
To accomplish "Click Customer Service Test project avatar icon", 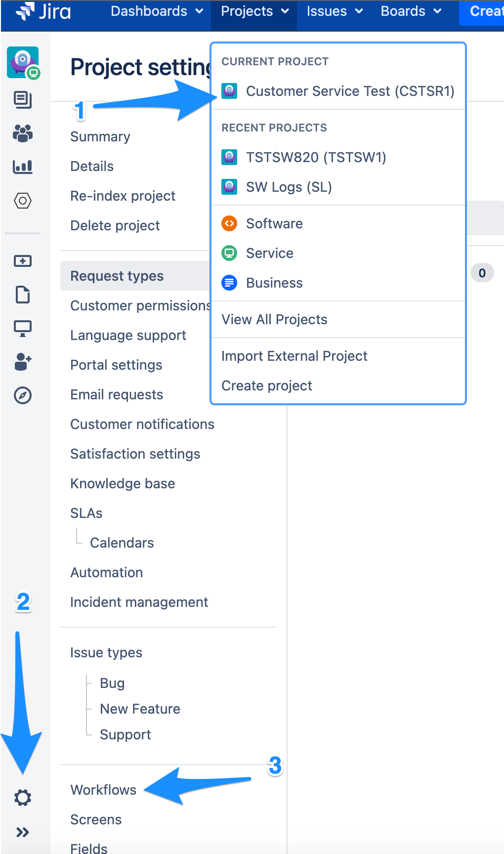I will point(229,91).
